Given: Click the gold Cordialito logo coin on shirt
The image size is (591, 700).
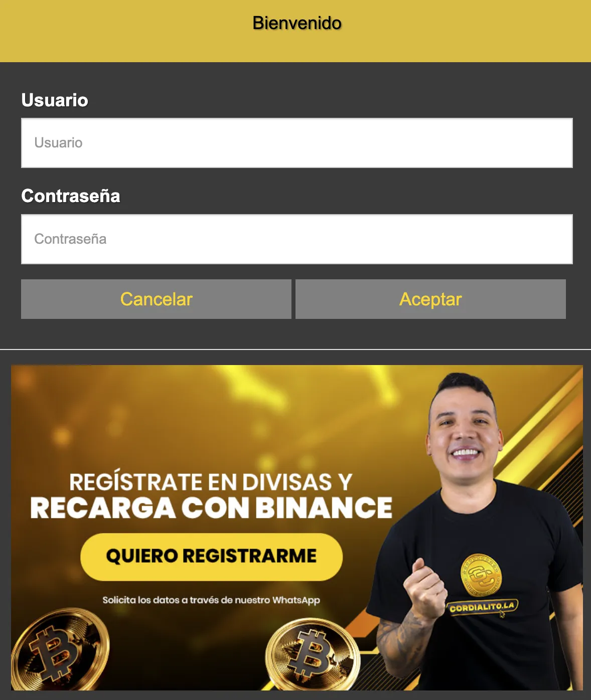Looking at the screenshot, I should [x=481, y=576].
